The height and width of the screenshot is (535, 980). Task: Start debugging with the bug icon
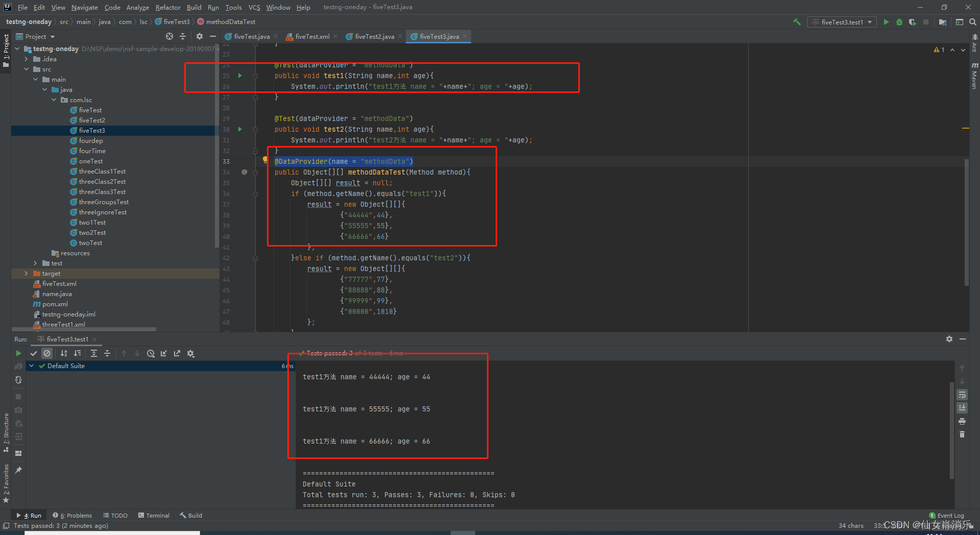899,22
